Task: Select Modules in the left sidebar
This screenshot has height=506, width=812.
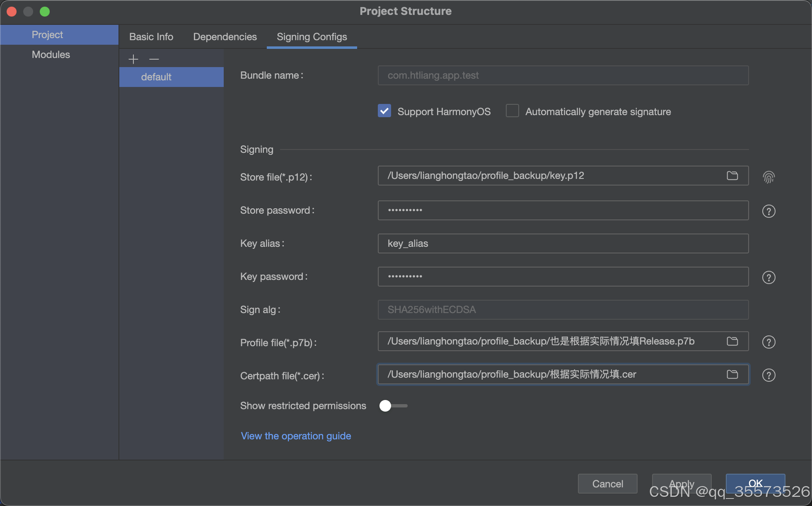Action: pos(51,55)
